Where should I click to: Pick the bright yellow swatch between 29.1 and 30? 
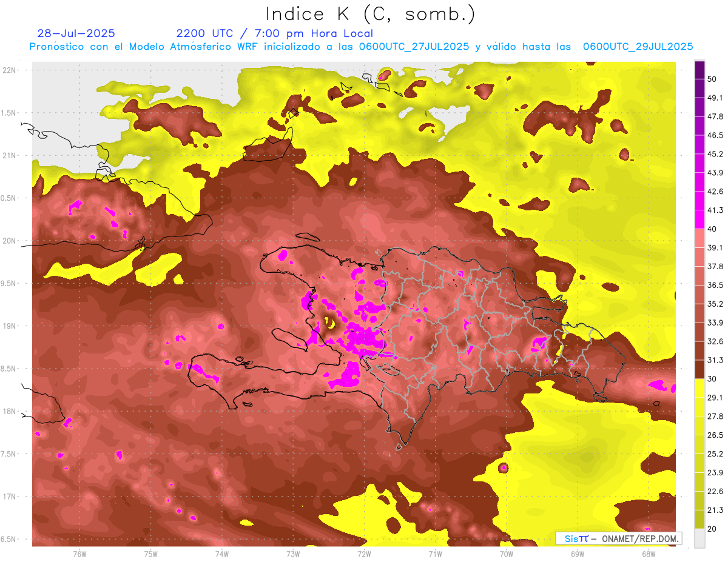click(x=699, y=388)
